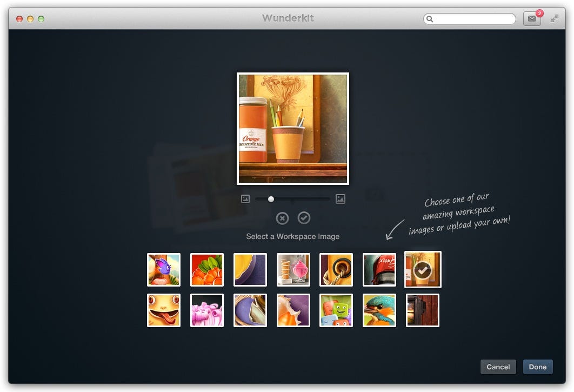Adjust the image zoom slider handle
Screen dimensions: 574x392
[x=271, y=199]
